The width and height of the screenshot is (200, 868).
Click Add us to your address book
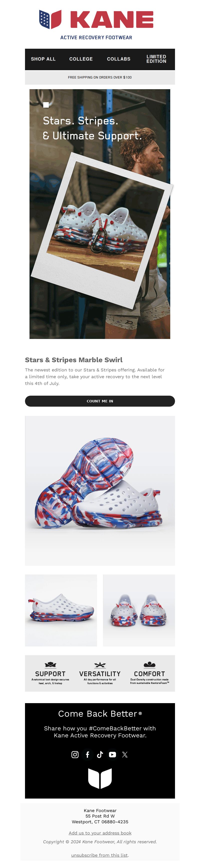point(100,833)
